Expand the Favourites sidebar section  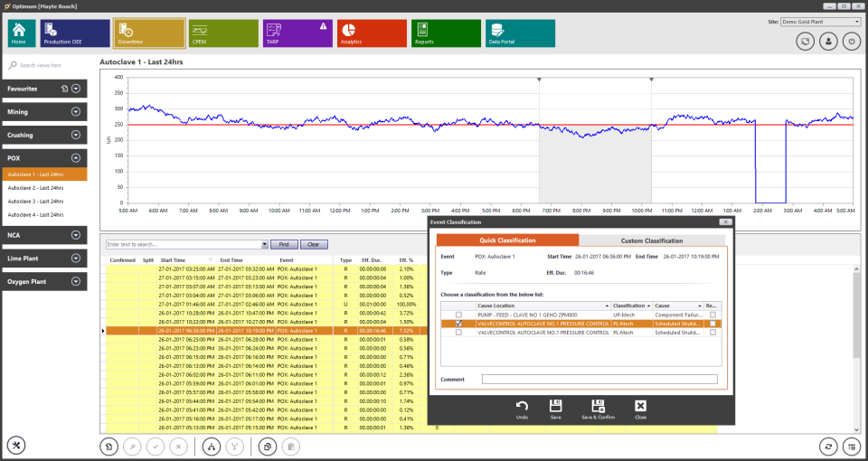coord(76,89)
